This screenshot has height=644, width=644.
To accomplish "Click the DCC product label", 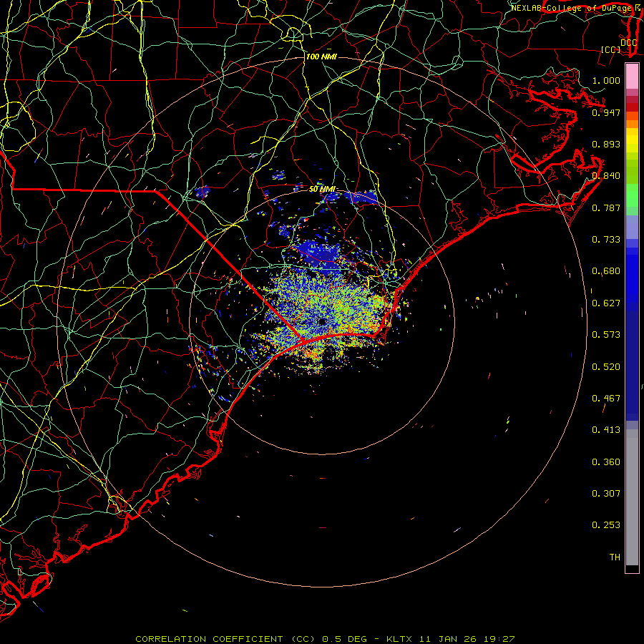I will tap(628, 42).
